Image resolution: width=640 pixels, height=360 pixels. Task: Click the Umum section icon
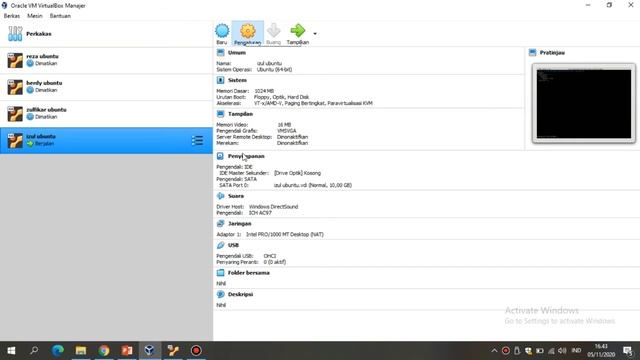pyautogui.click(x=220, y=53)
